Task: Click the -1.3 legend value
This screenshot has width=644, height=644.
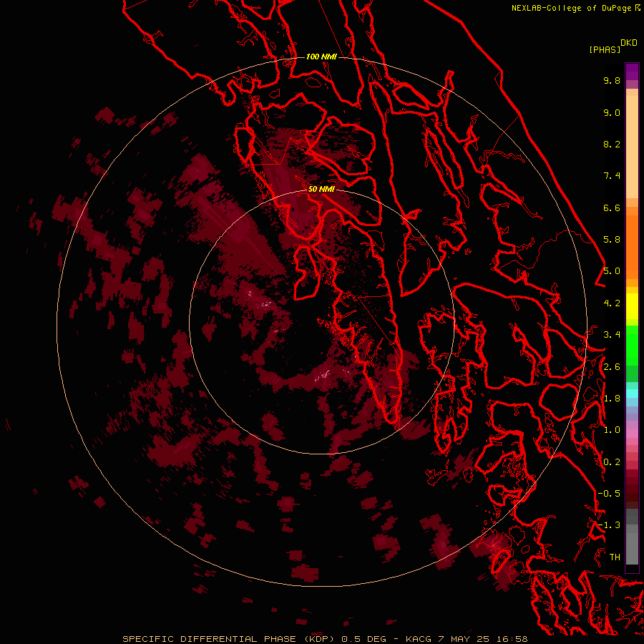Action: 609,525
